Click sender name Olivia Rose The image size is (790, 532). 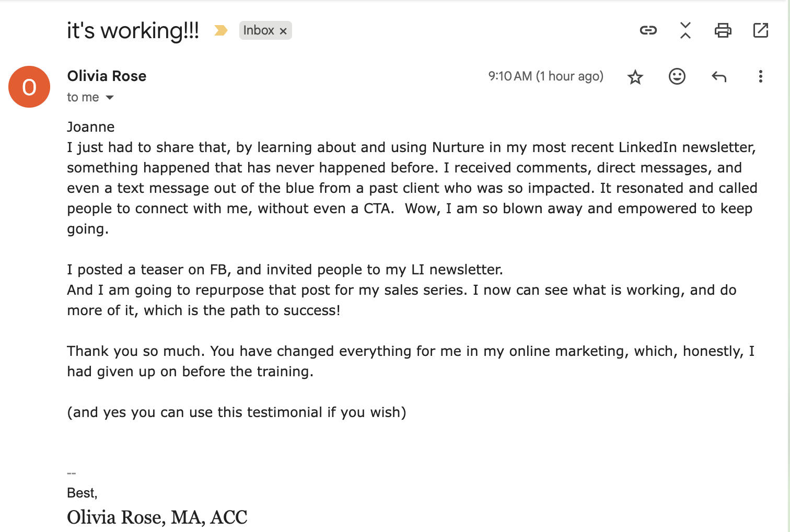pos(107,76)
